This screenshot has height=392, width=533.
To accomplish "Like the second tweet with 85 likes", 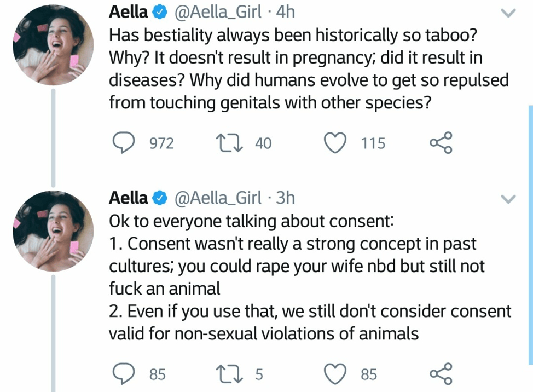I will tap(336, 374).
